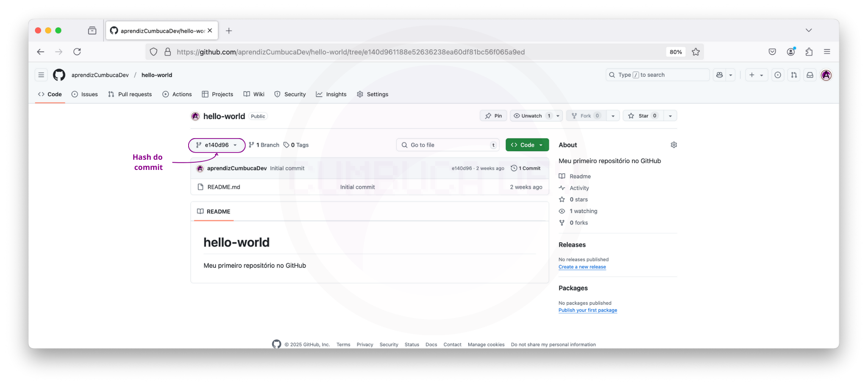Open the Copilot chat icon
This screenshot has height=386, width=868.
719,75
